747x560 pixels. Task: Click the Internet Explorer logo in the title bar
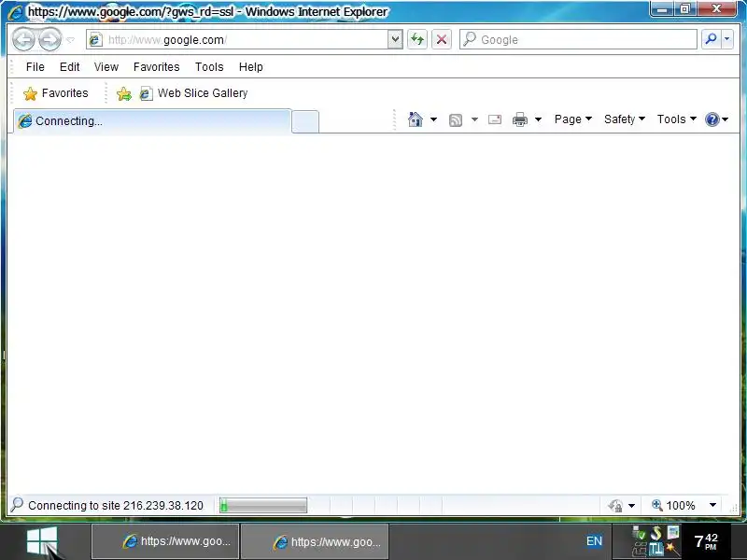click(16, 12)
